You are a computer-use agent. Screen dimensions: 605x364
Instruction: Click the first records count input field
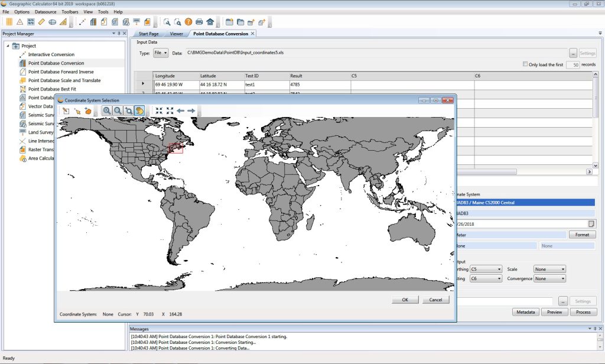573,64
